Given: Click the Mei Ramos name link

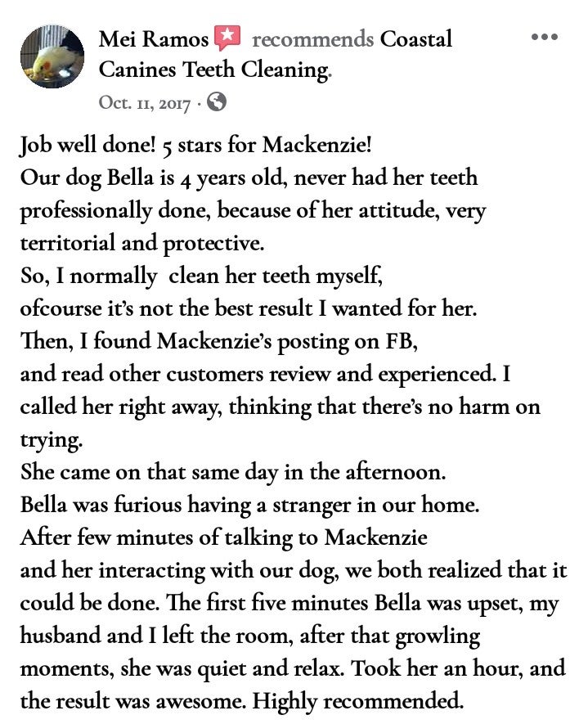Looking at the screenshot, I should pos(153,38).
